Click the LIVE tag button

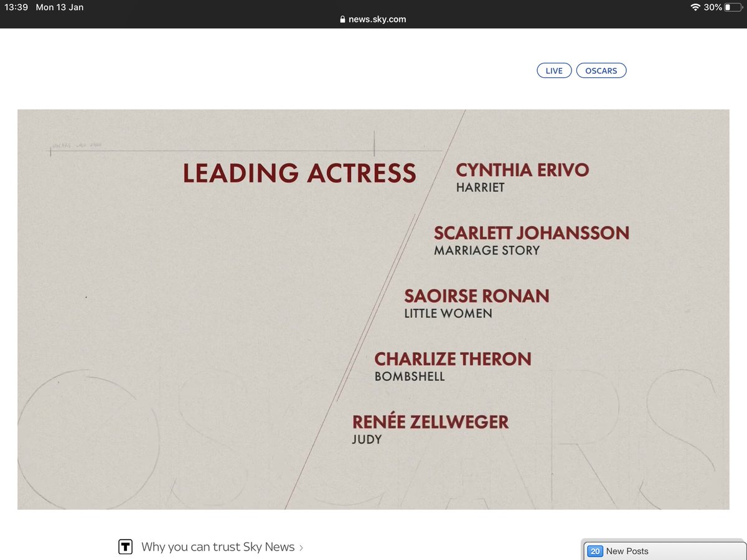(554, 70)
